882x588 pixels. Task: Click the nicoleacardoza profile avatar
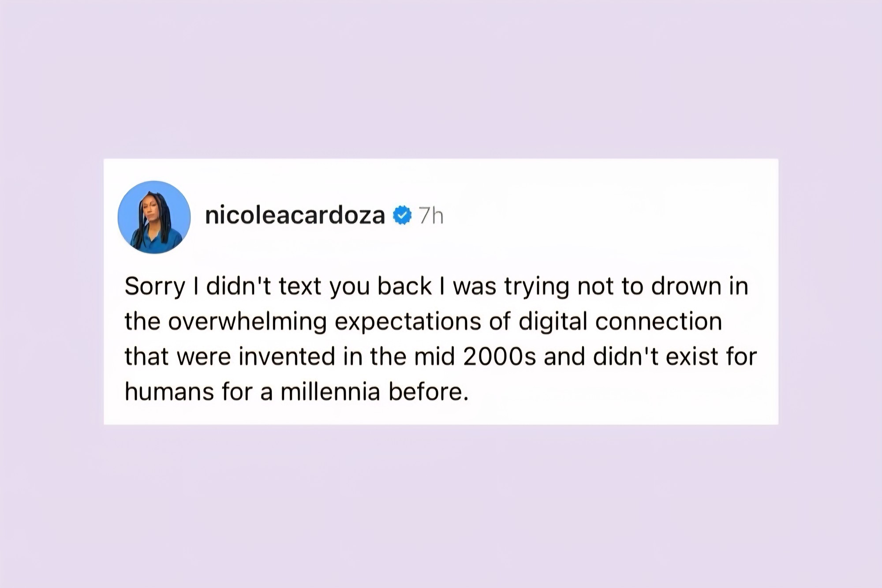(154, 217)
